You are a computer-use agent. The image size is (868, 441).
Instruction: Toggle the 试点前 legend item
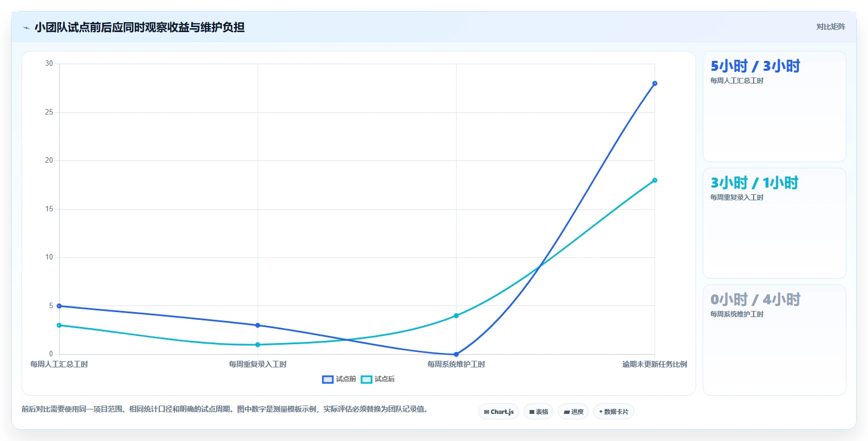(x=339, y=379)
